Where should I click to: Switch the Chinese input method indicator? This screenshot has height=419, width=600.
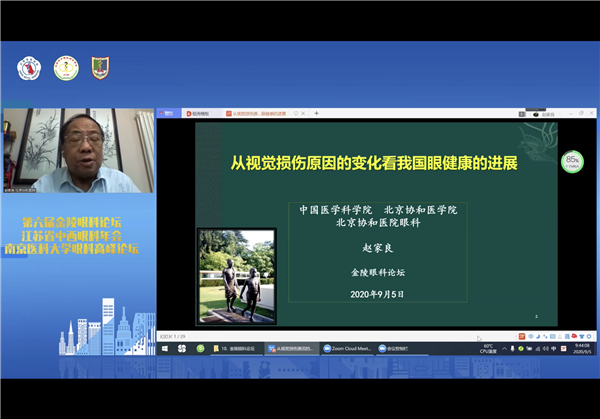(553, 349)
